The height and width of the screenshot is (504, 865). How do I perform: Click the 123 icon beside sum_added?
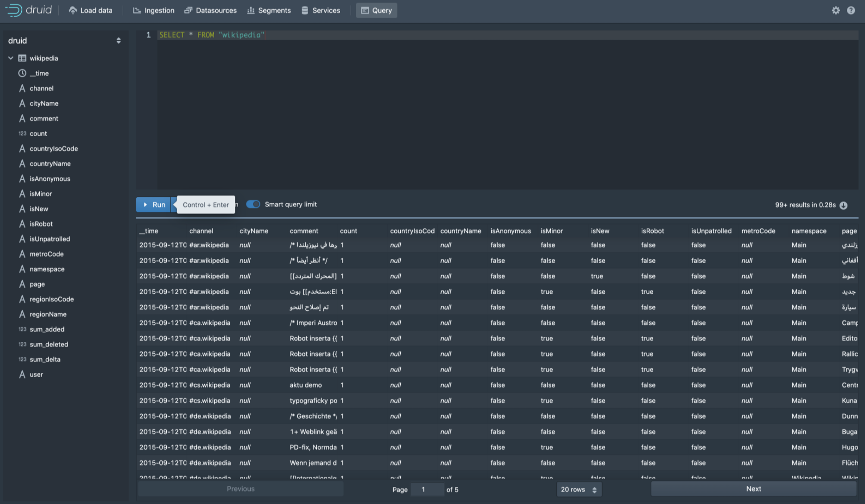22,329
